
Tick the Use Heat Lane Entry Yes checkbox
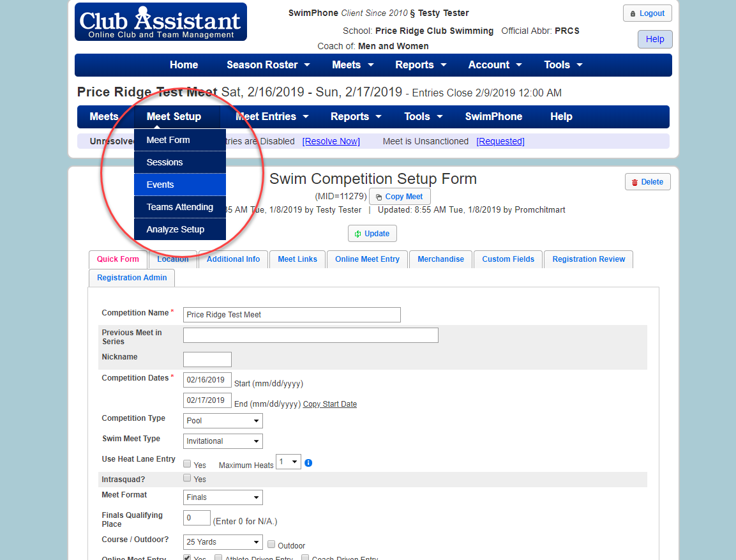(187, 464)
